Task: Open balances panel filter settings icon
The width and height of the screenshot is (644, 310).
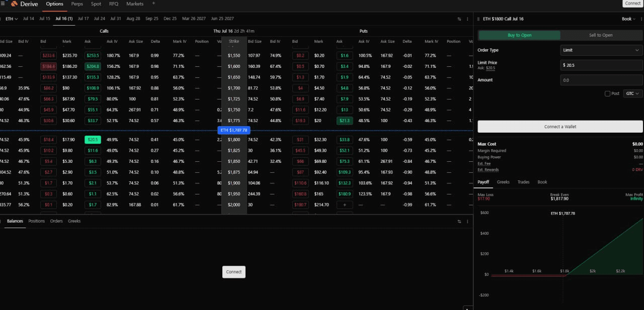Action: (x=459, y=221)
